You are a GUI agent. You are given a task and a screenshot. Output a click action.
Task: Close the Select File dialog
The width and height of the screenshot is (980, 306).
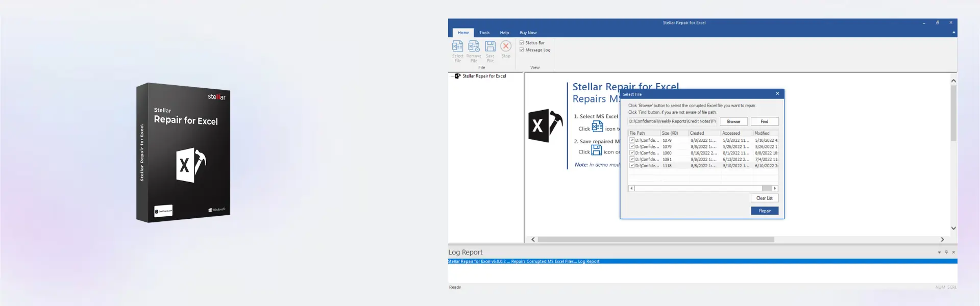point(777,94)
